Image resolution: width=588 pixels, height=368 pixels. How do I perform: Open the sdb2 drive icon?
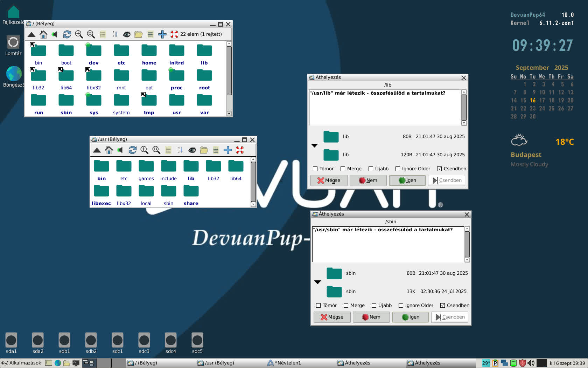click(91, 343)
